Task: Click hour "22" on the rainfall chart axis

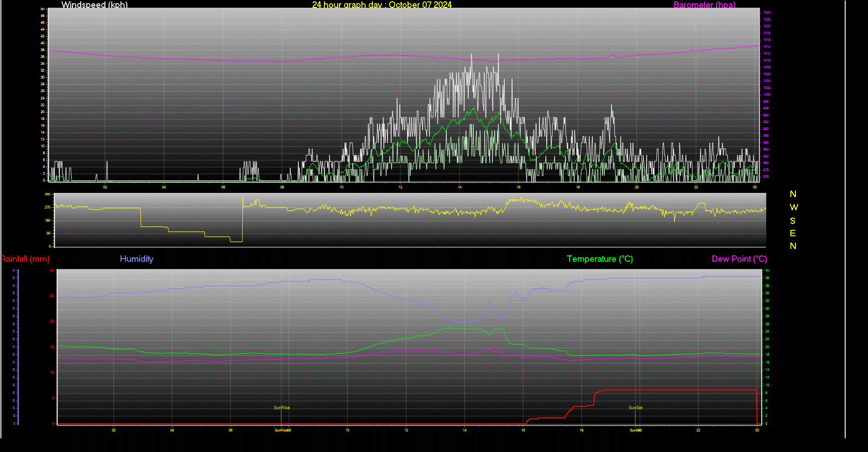Action: (698, 430)
